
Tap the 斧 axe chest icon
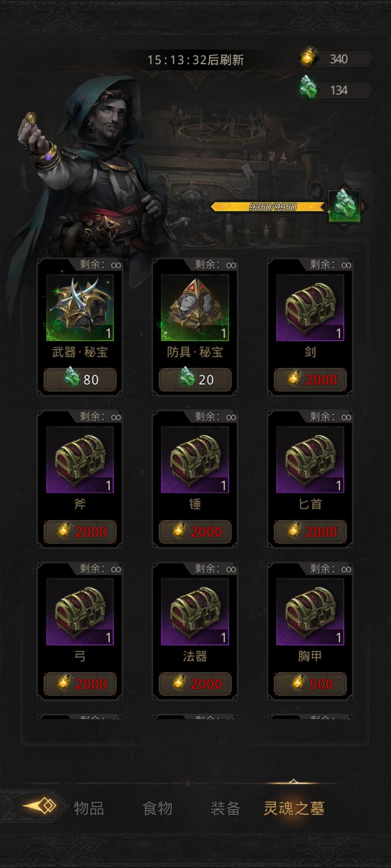(80, 459)
